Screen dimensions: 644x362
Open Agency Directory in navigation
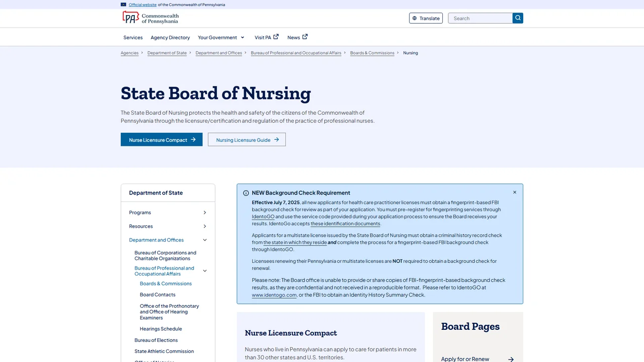[170, 37]
